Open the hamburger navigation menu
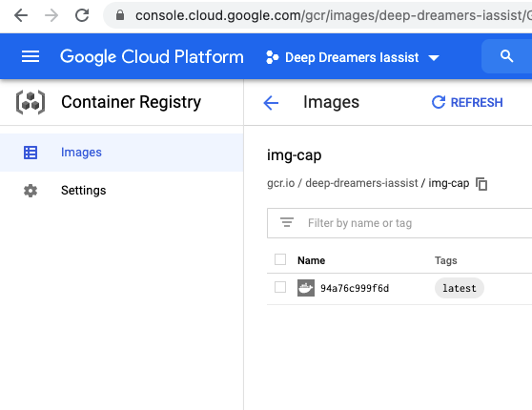Viewport: 532px width, 410px height. point(31,56)
